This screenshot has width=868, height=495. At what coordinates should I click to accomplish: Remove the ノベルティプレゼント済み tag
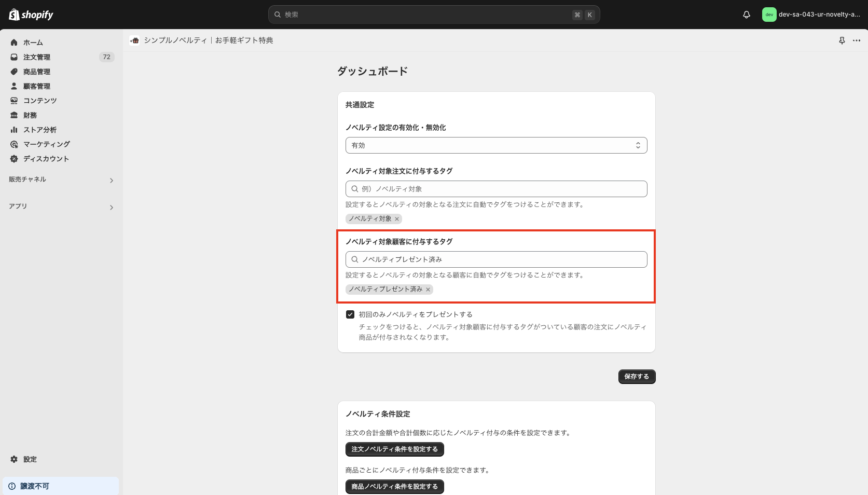(x=428, y=289)
